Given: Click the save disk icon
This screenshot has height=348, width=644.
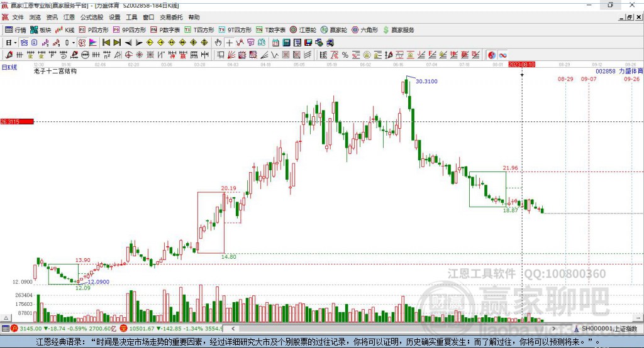Looking at the screenshot, I should pyautogui.click(x=308, y=43).
